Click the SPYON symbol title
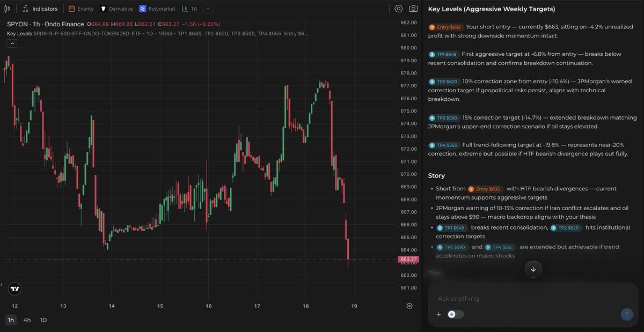The image size is (644, 332). coord(46,24)
